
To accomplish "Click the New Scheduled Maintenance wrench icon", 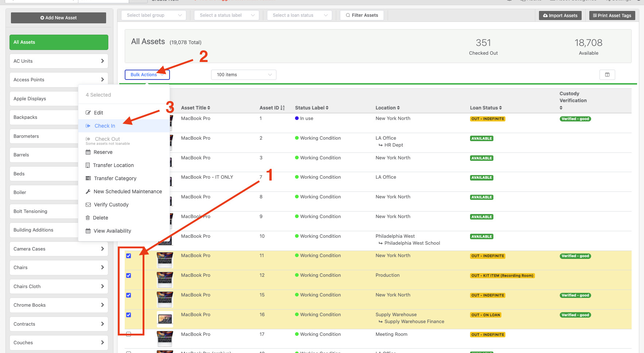I will pyautogui.click(x=88, y=191).
